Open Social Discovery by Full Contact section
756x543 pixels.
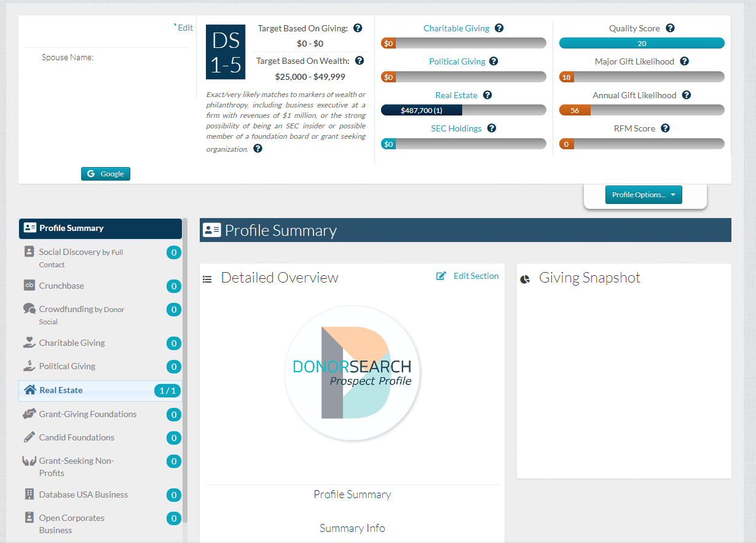pos(100,258)
